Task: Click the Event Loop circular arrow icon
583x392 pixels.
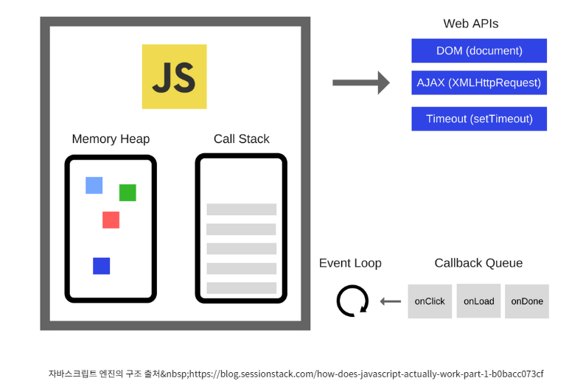Action: [352, 301]
